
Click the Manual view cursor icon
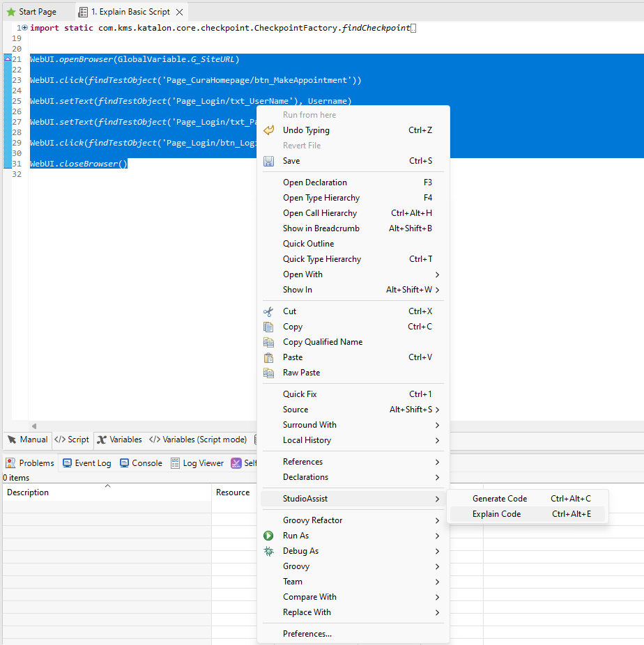click(x=12, y=440)
